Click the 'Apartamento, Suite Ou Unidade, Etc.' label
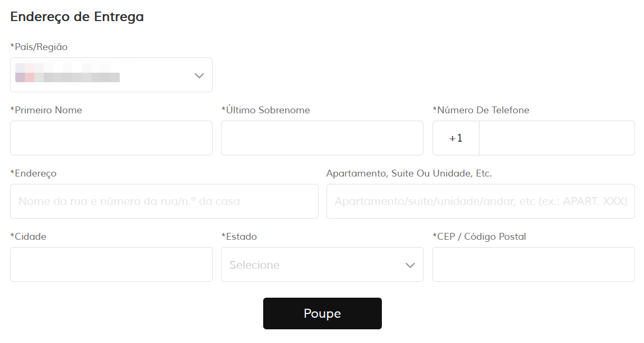The image size is (644, 343). pyautogui.click(x=409, y=173)
